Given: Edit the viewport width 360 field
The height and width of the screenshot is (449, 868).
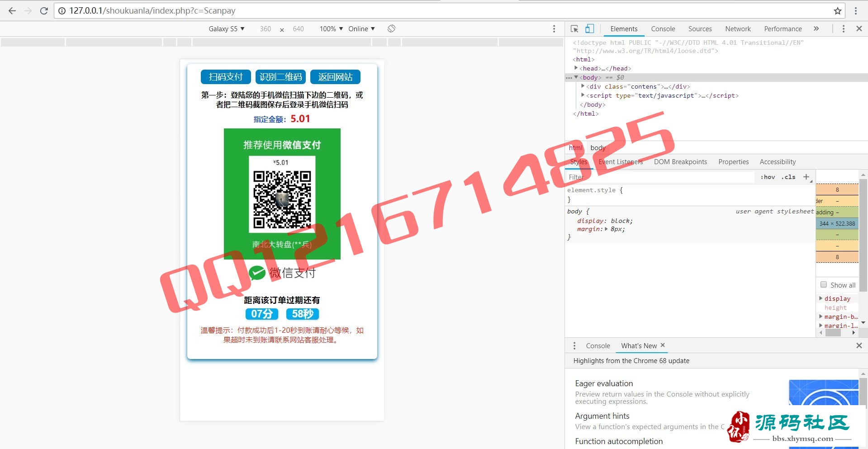Looking at the screenshot, I should pos(266,28).
